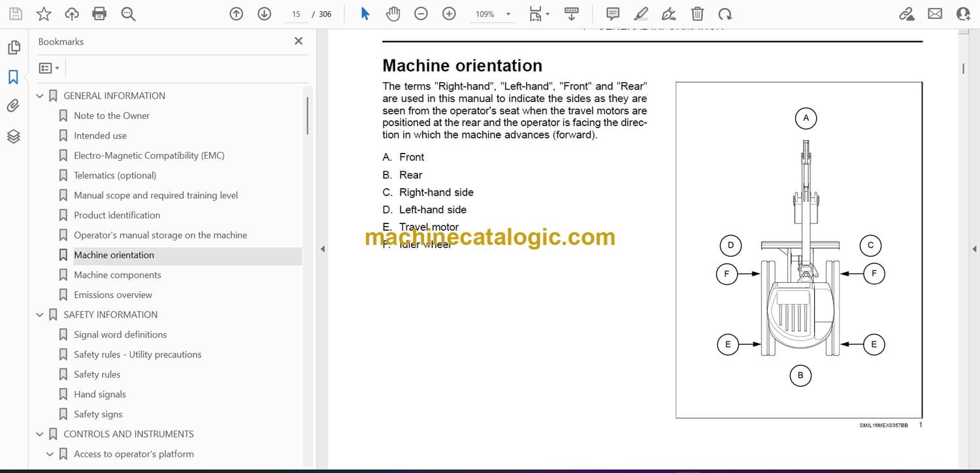The image size is (980, 473).
Task: Jump to Machine components bookmark
Action: 118,275
